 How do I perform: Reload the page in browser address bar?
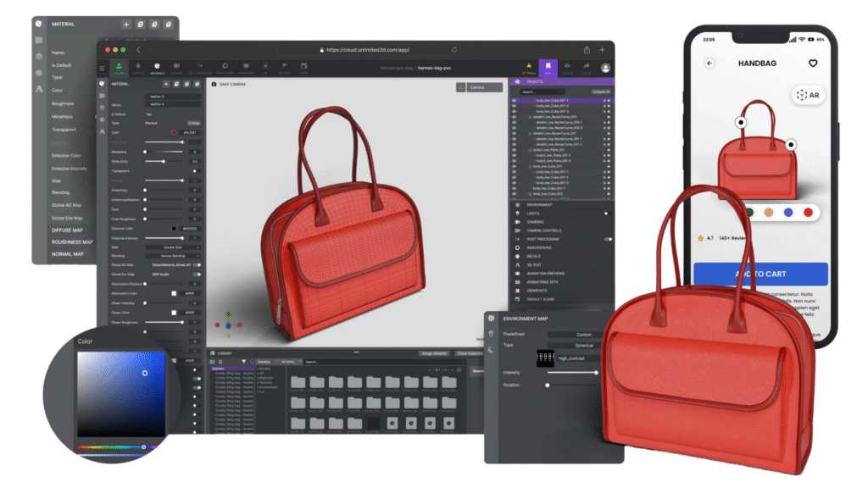[x=454, y=50]
